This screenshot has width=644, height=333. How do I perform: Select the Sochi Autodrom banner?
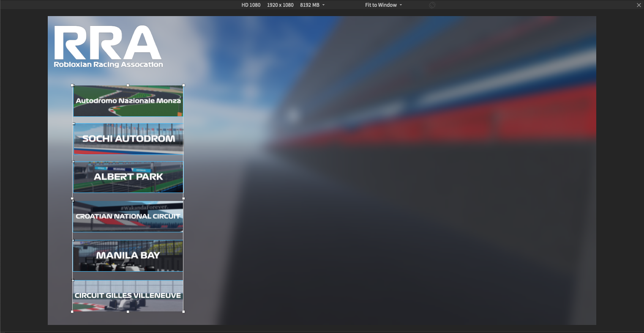coord(128,139)
